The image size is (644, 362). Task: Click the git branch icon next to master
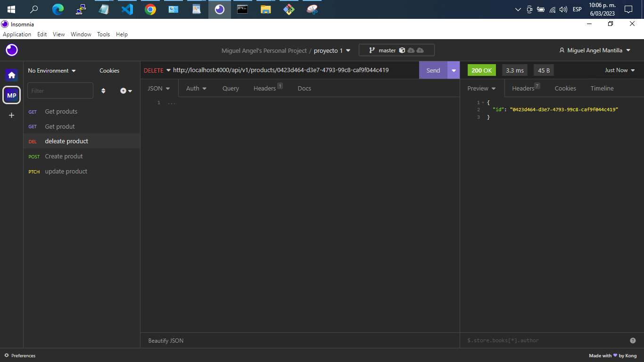pyautogui.click(x=372, y=50)
